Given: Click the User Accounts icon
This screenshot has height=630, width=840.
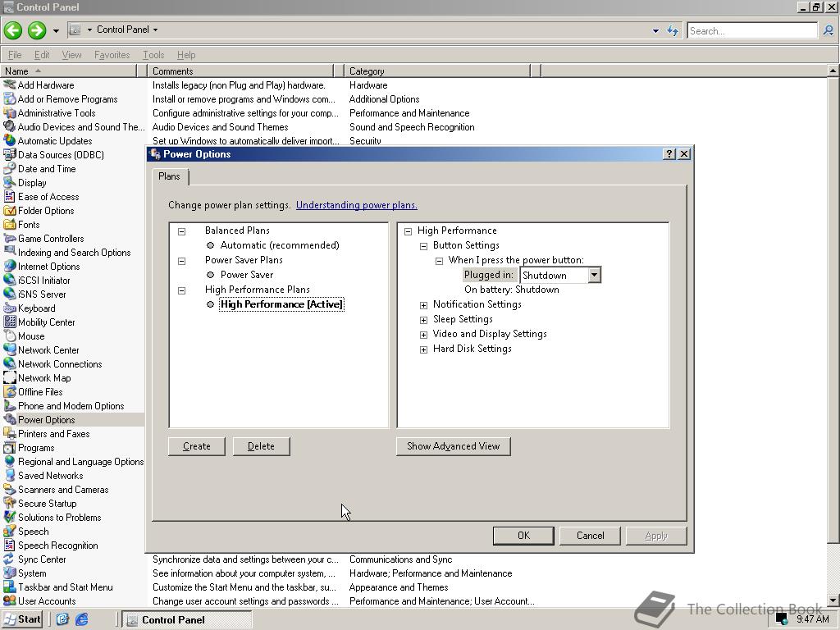Looking at the screenshot, I should pos(9,600).
